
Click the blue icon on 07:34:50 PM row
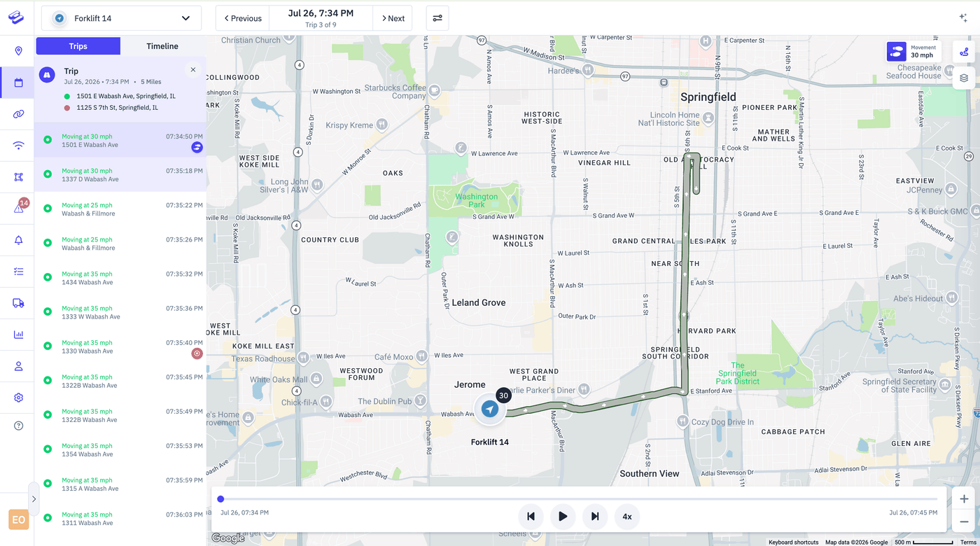click(197, 147)
